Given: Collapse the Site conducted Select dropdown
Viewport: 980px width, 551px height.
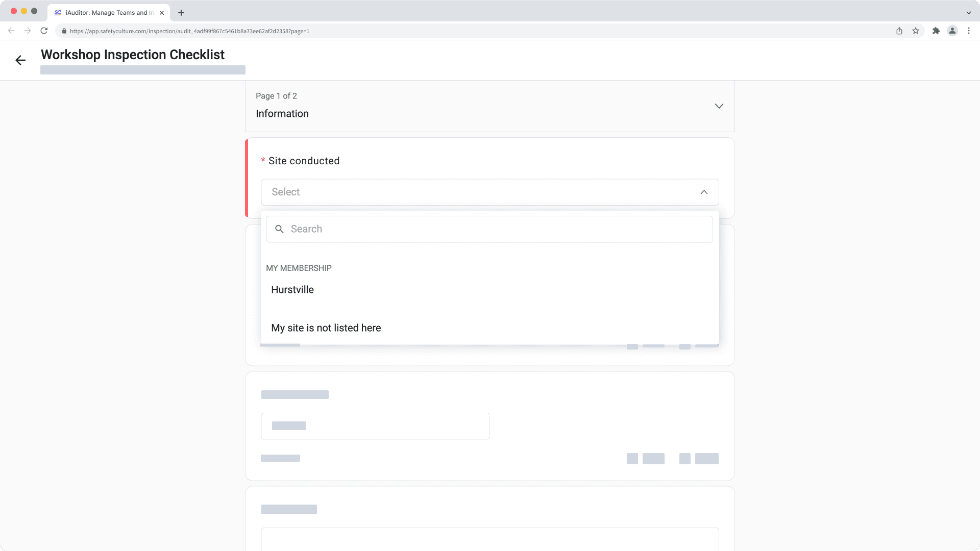Looking at the screenshot, I should [704, 192].
